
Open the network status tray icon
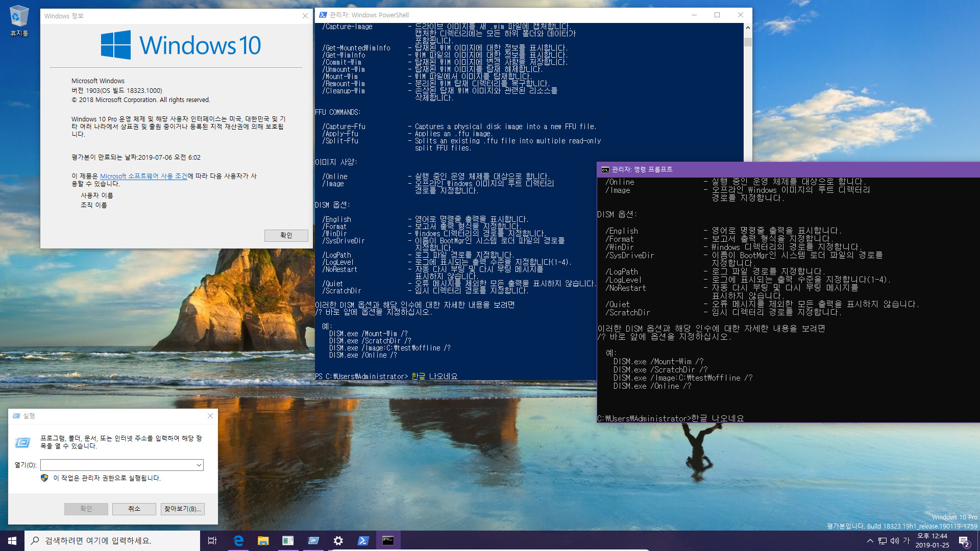883,541
